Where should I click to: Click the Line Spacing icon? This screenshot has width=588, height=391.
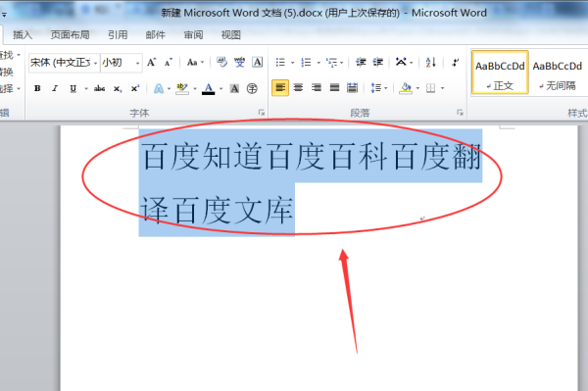coord(375,88)
